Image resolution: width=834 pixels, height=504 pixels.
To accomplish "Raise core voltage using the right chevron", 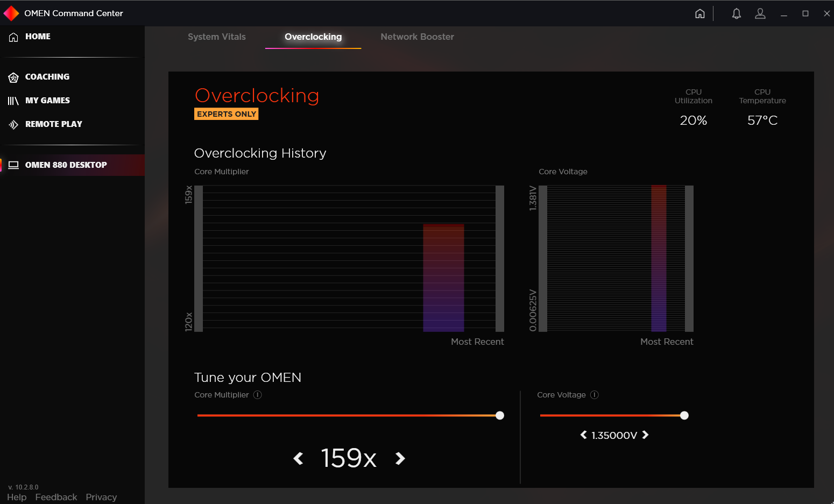I will coord(645,435).
